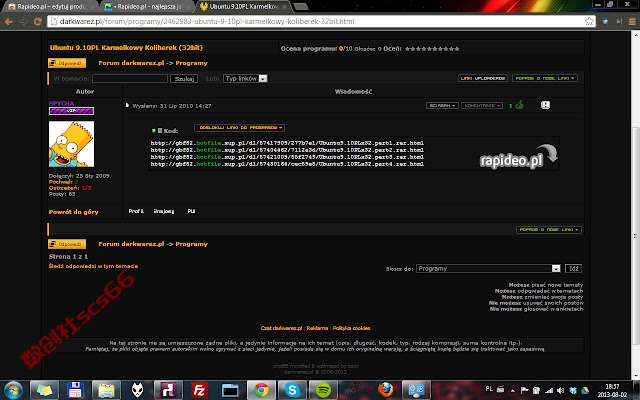
Task: Switch to Google Chrome in the taskbar
Action: [261, 390]
